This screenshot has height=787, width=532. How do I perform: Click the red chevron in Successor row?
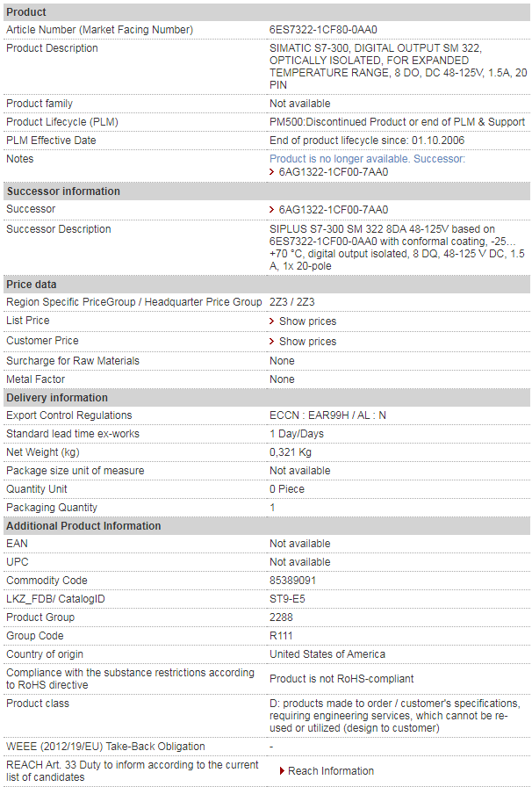(272, 209)
